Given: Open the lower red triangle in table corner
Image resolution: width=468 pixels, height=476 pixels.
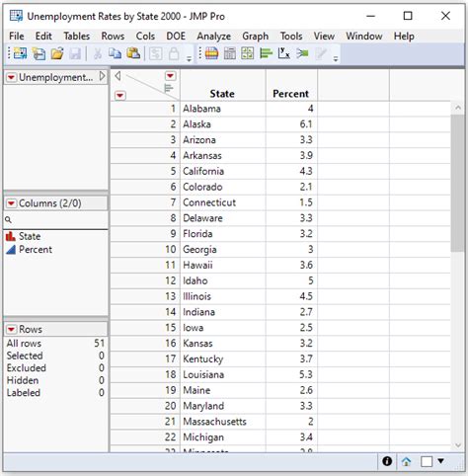Looking at the screenshot, I should (x=120, y=96).
